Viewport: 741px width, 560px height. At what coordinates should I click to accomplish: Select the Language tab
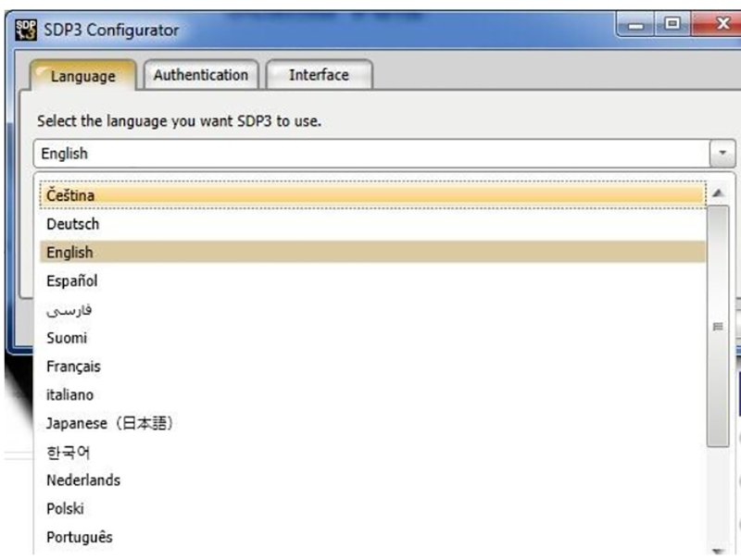click(x=83, y=76)
